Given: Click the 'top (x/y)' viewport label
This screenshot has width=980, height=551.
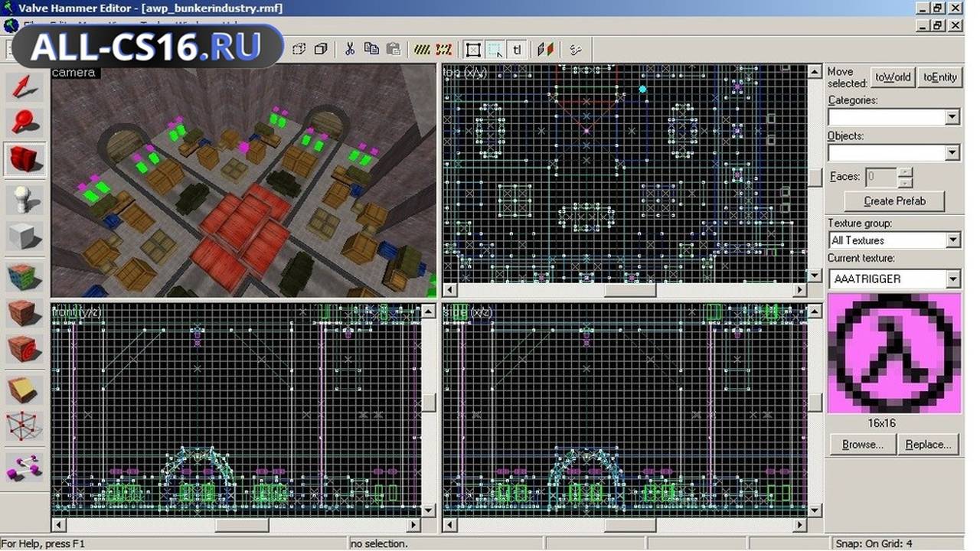Looking at the screenshot, I should pyautogui.click(x=465, y=72).
